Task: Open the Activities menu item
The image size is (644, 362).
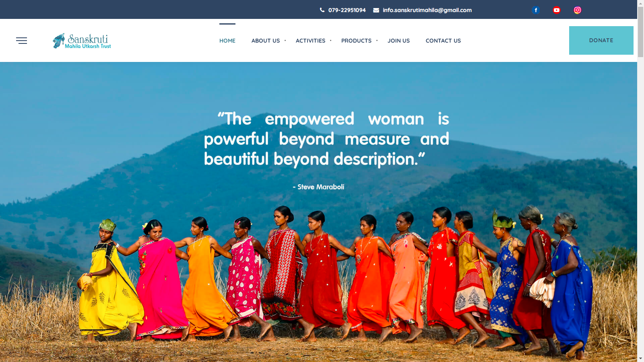Action: (310, 41)
